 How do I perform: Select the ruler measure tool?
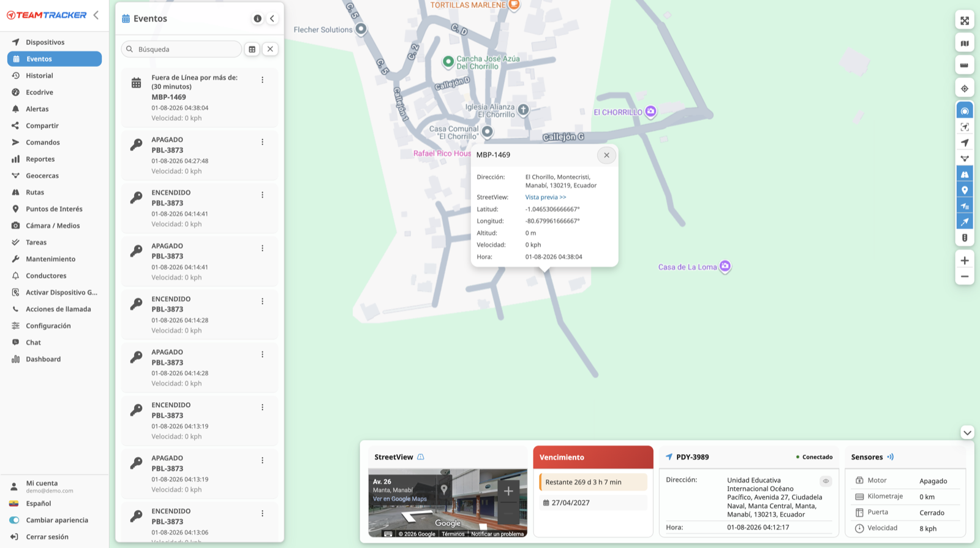tap(965, 65)
